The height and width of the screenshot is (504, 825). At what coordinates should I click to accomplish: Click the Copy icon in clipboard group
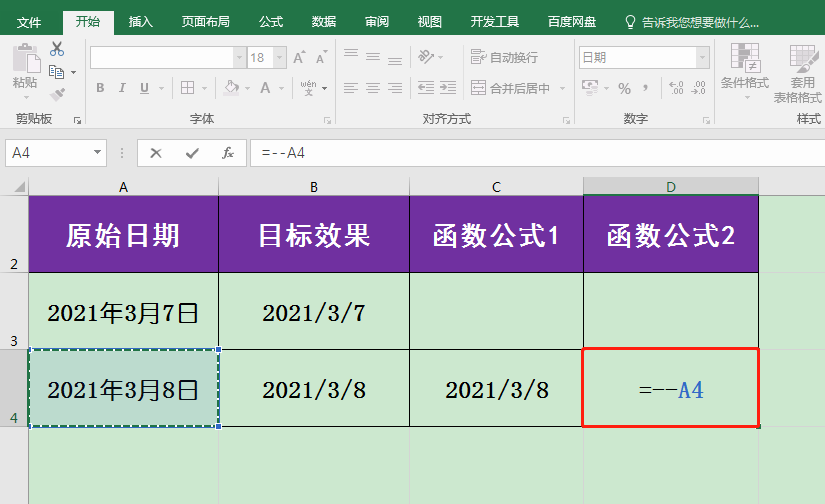(x=56, y=72)
